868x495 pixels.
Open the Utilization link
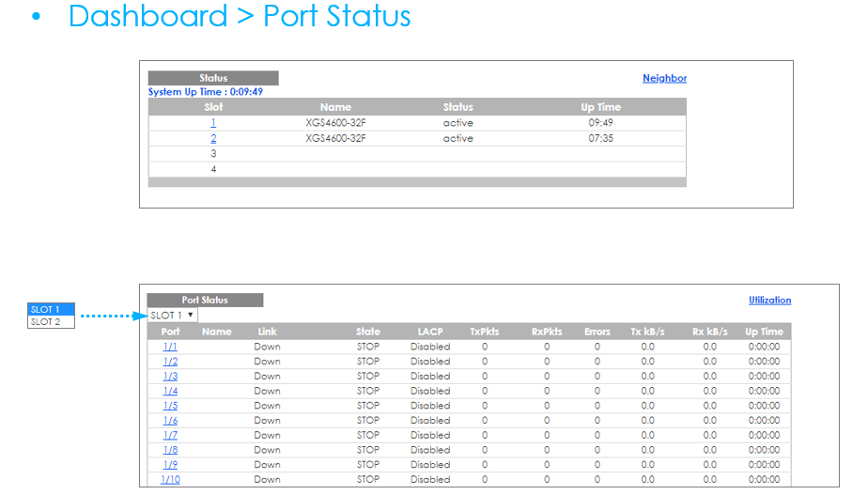[x=769, y=301]
